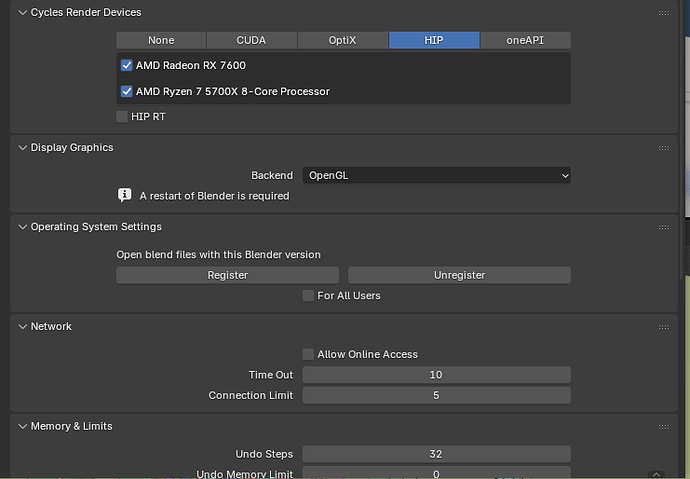Screen dimensions: 690x479
Task: Open the Backend OpenGL dropdown
Action: tap(436, 175)
